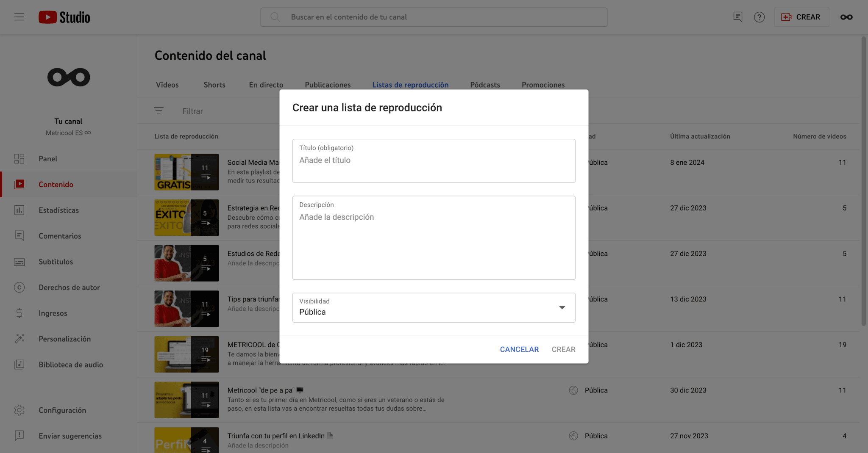Image resolution: width=868 pixels, height=453 pixels.
Task: Switch to the Shorts tab
Action: pos(214,85)
